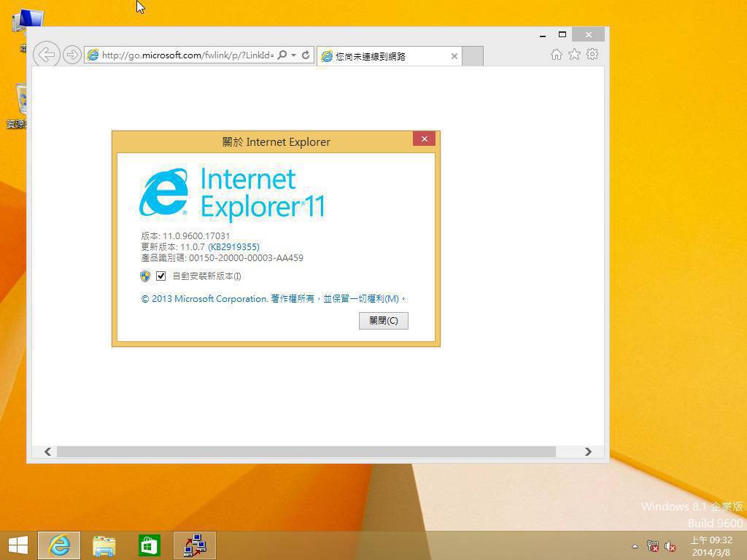
Task: Open the Microsoft copyright notice link
Action: 274,298
